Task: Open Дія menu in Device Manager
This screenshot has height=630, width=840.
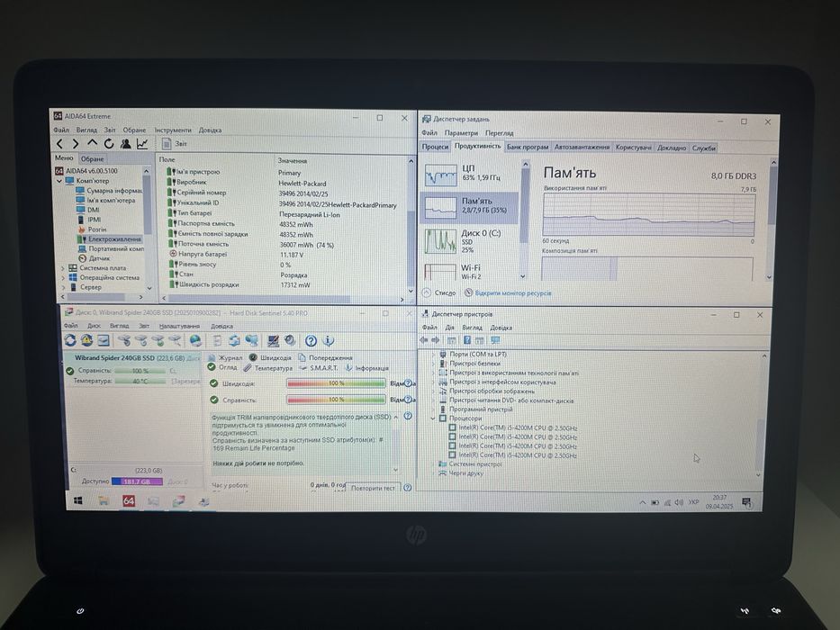Action: click(449, 328)
